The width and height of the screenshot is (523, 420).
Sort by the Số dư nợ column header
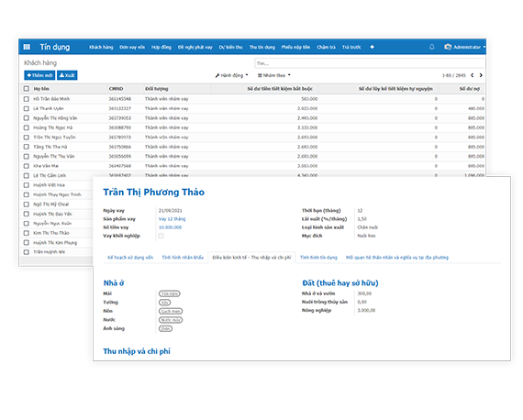(x=470, y=89)
